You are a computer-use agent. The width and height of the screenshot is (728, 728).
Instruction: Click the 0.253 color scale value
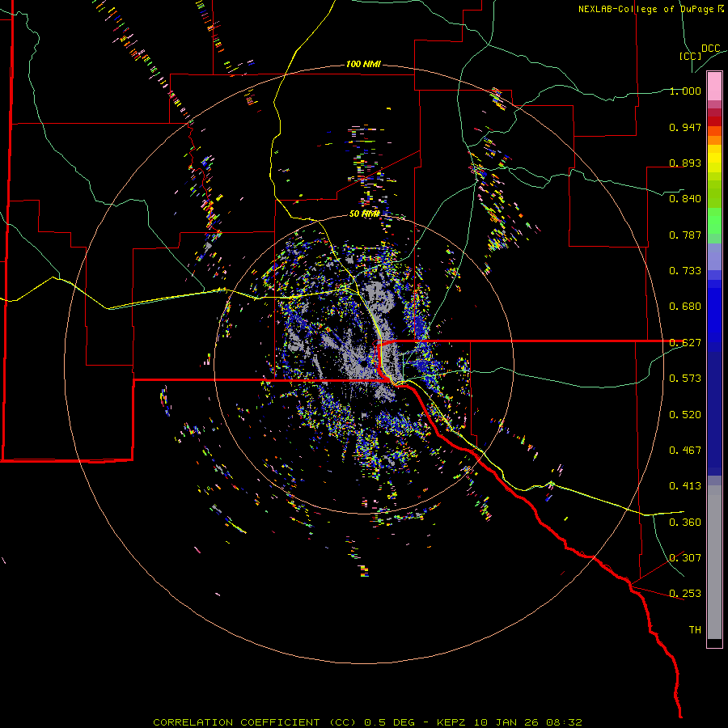click(x=685, y=594)
